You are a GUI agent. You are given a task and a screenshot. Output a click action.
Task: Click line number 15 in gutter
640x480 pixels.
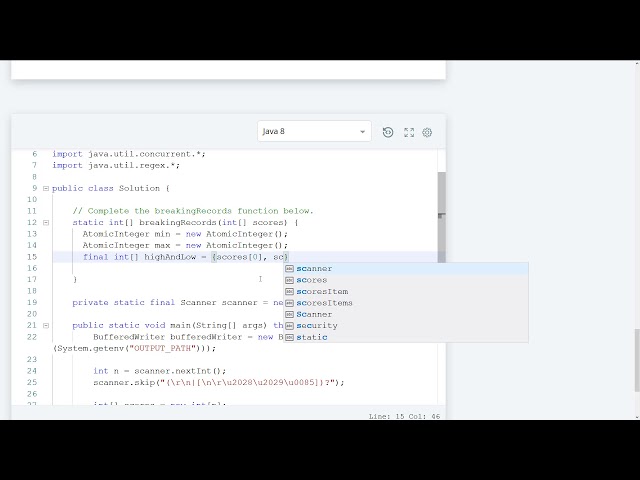[x=32, y=257]
